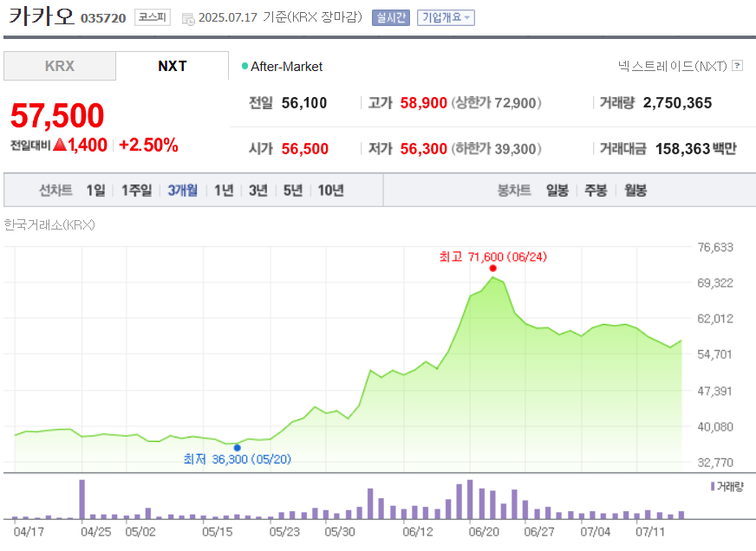Screen dimensions: 756x551
Task: Click the red 최고 peak dot on chart
Action: click(492, 269)
